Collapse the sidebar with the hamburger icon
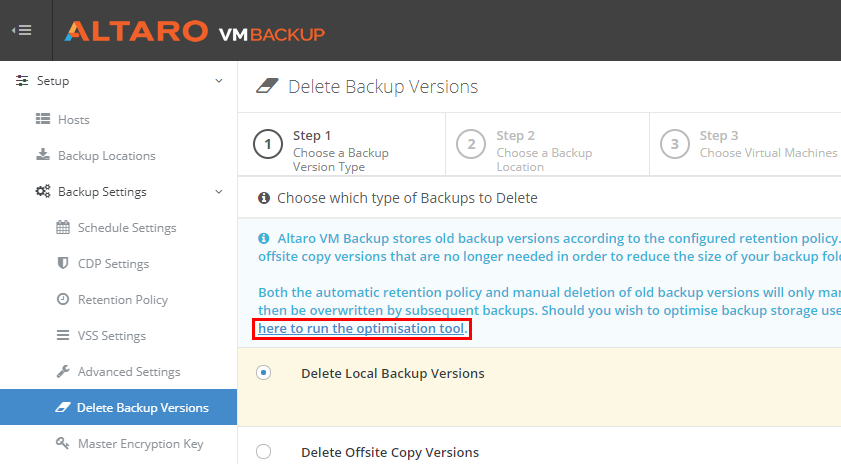Viewport: 841px width, 464px height. click(22, 31)
